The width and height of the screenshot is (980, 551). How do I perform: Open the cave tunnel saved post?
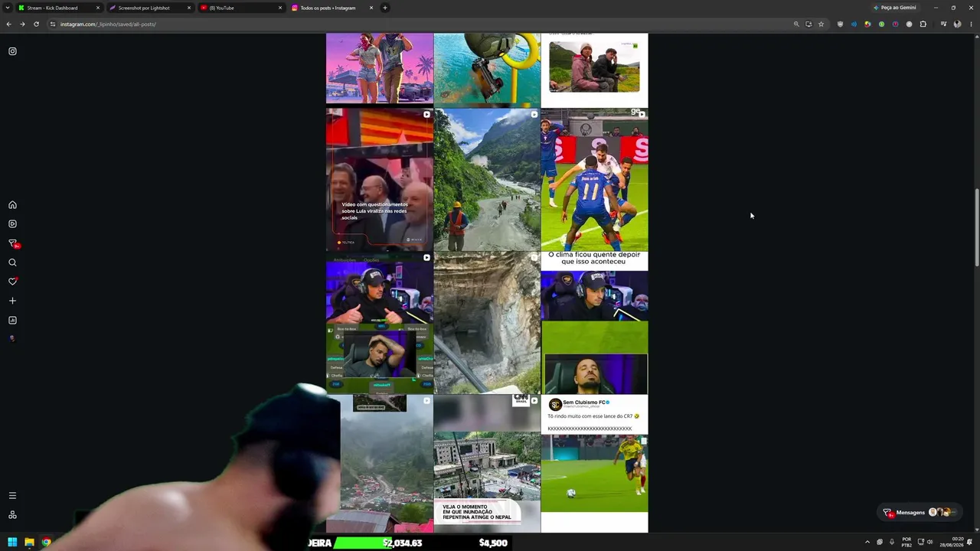[487, 323]
